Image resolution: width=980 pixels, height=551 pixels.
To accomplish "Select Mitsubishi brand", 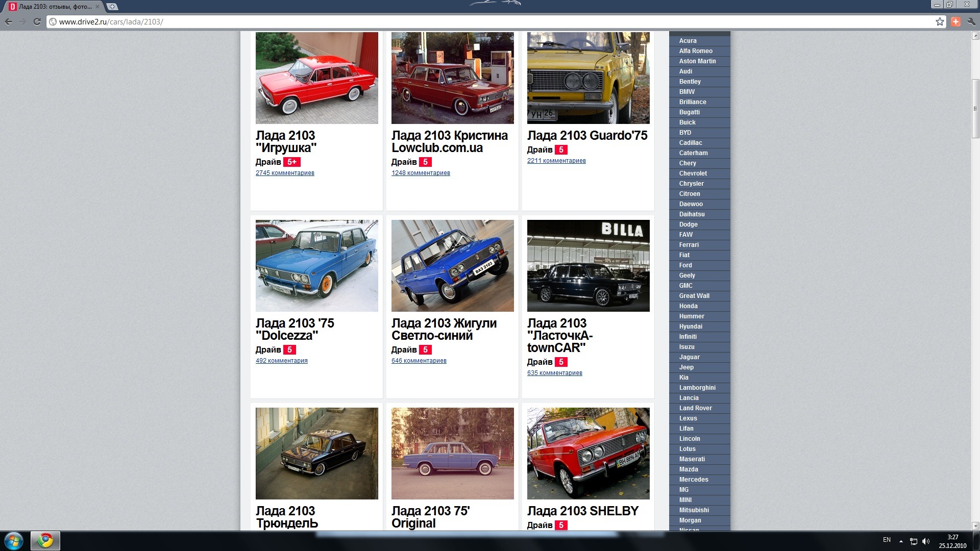I will (x=700, y=510).
